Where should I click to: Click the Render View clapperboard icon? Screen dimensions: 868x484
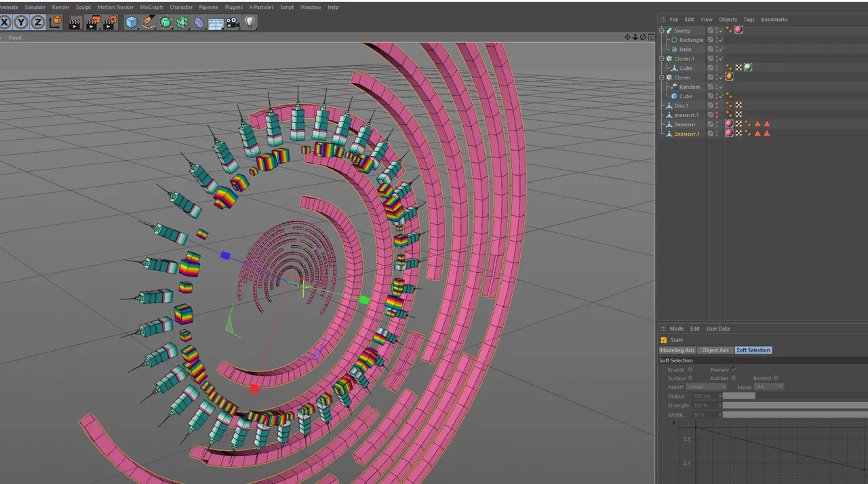[75, 22]
